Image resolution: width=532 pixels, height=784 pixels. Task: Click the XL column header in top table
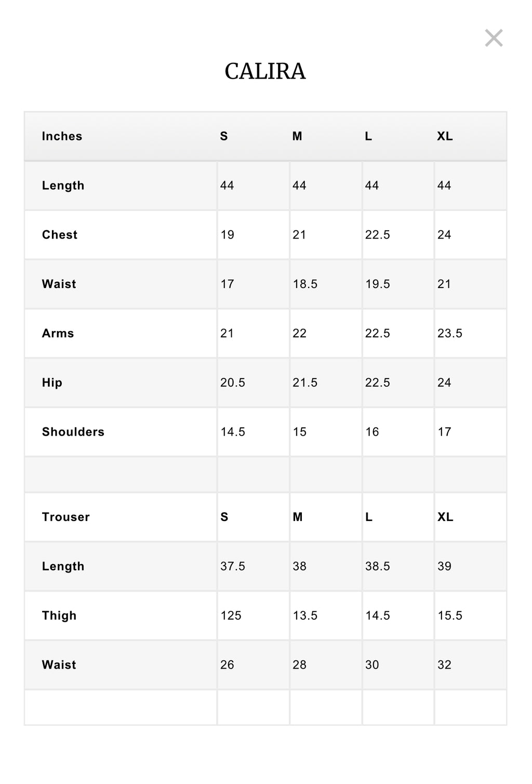(x=445, y=136)
